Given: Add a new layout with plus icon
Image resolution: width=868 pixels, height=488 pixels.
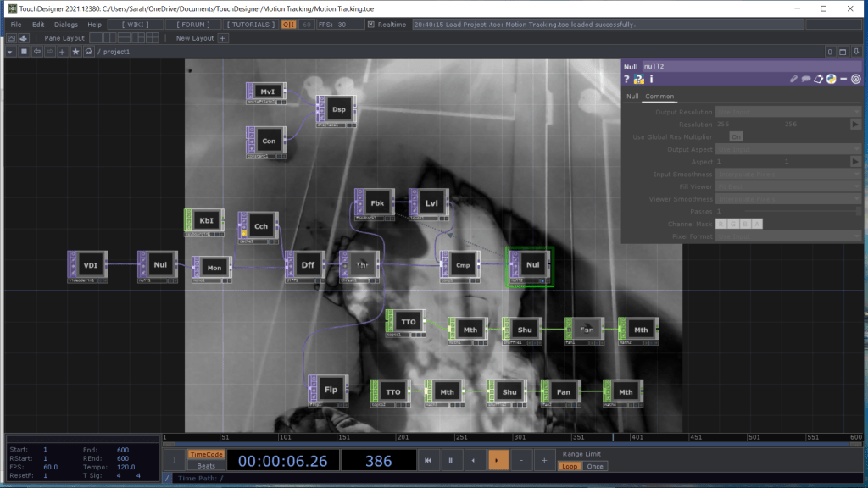Looking at the screenshot, I should coord(223,38).
